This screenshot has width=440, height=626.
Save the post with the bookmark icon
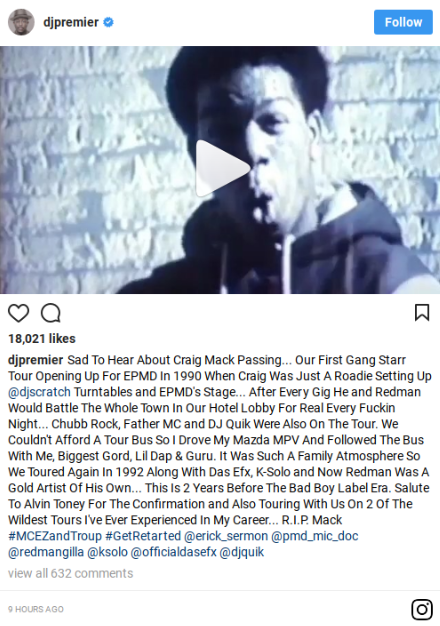(422, 312)
